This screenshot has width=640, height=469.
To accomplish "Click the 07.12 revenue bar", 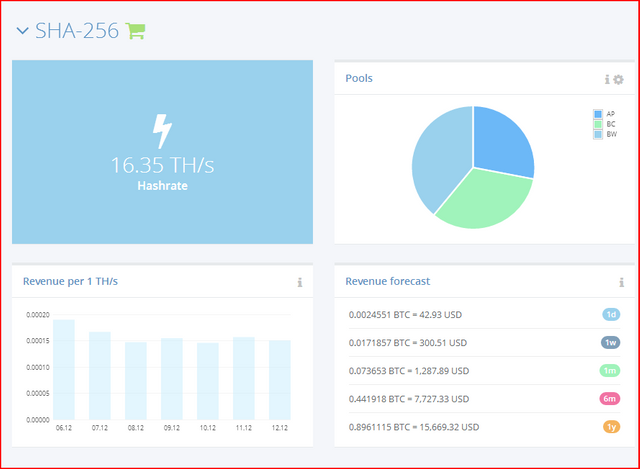I will coord(100,376).
